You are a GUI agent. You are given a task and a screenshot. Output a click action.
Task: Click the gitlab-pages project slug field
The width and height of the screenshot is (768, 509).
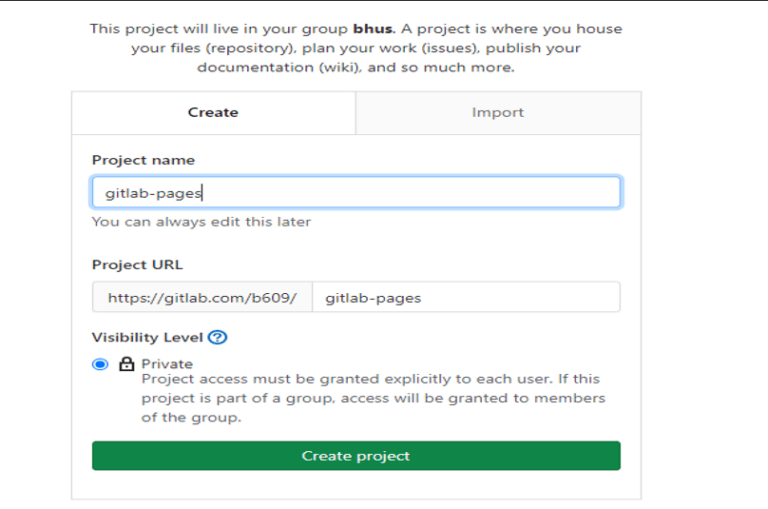coord(466,297)
